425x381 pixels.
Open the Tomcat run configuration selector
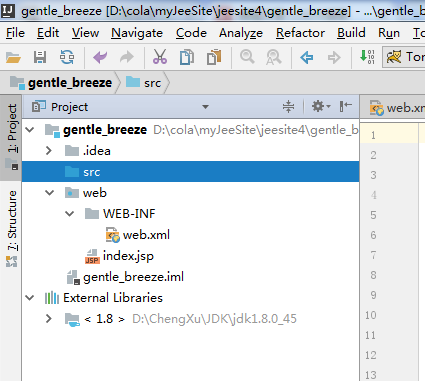[x=404, y=57]
